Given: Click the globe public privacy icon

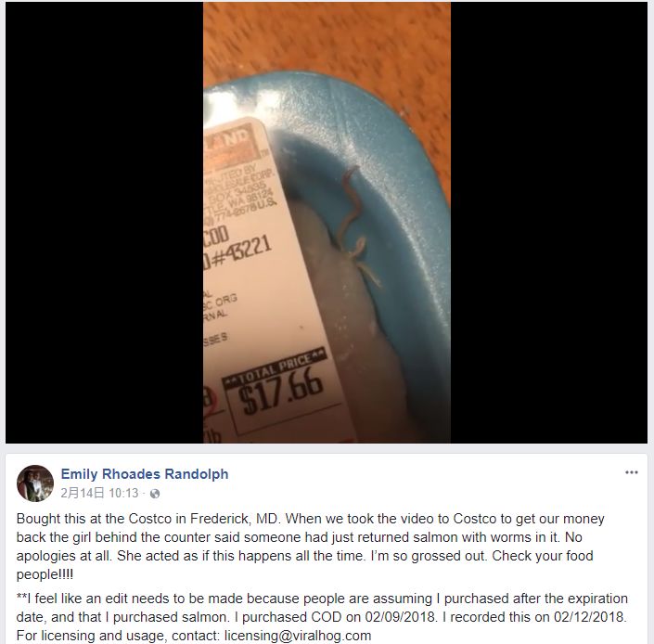Looking at the screenshot, I should (x=155, y=494).
